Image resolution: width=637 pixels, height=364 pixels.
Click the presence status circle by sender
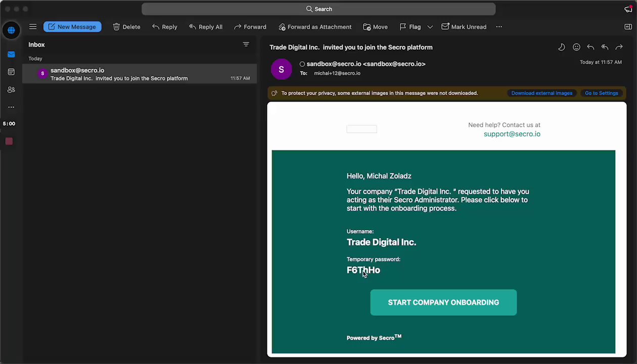coord(302,64)
